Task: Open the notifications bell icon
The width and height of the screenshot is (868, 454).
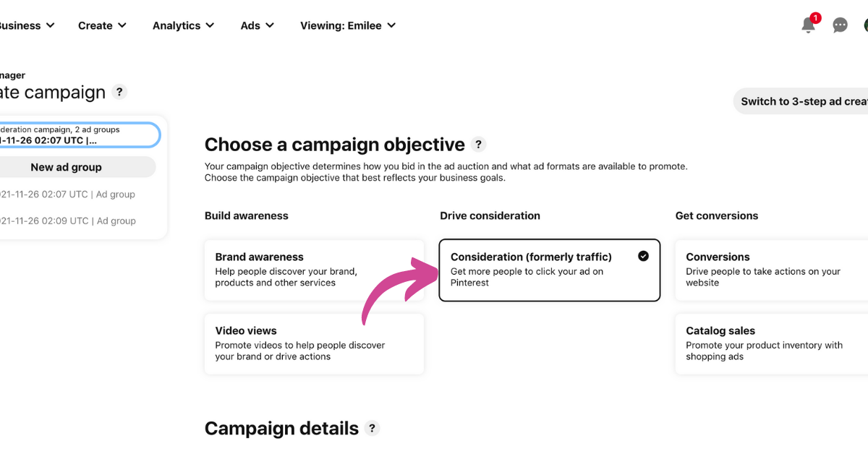Action: click(x=809, y=25)
